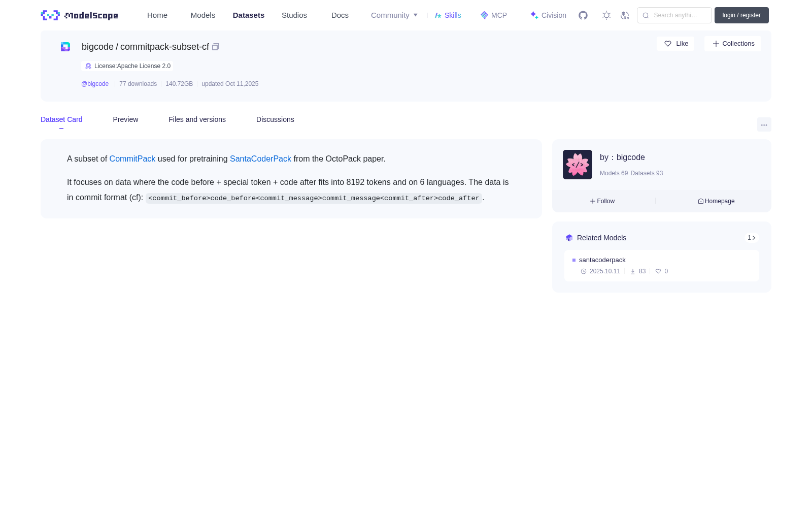
Task: Open the Datasets menu item
Action: coord(249,15)
